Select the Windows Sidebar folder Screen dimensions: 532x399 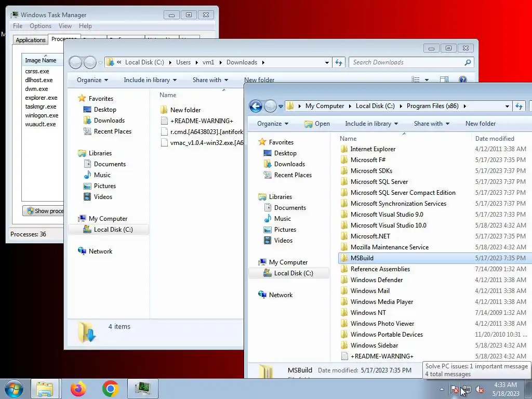pyautogui.click(x=374, y=345)
